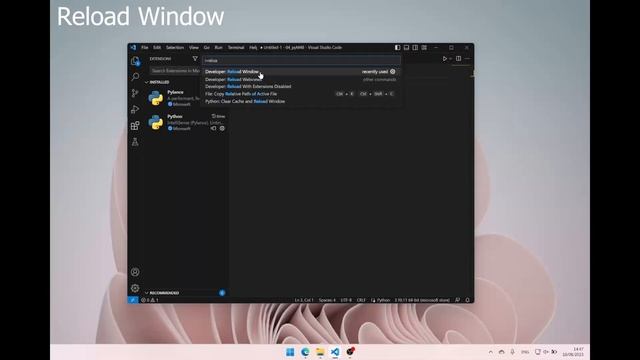The width and height of the screenshot is (640, 360).
Task: Select Python: Clear Cache and Reload Window
Action: point(301,101)
